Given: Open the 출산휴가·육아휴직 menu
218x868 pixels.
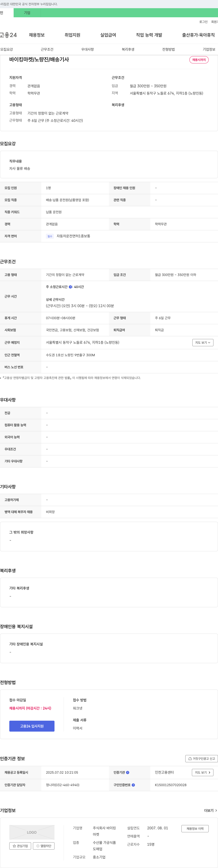Looking at the screenshot, I should 198,35.
